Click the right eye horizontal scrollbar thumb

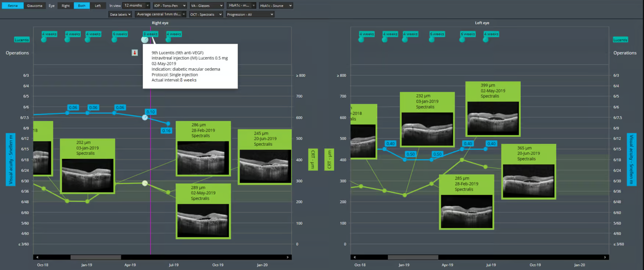[x=96, y=257]
